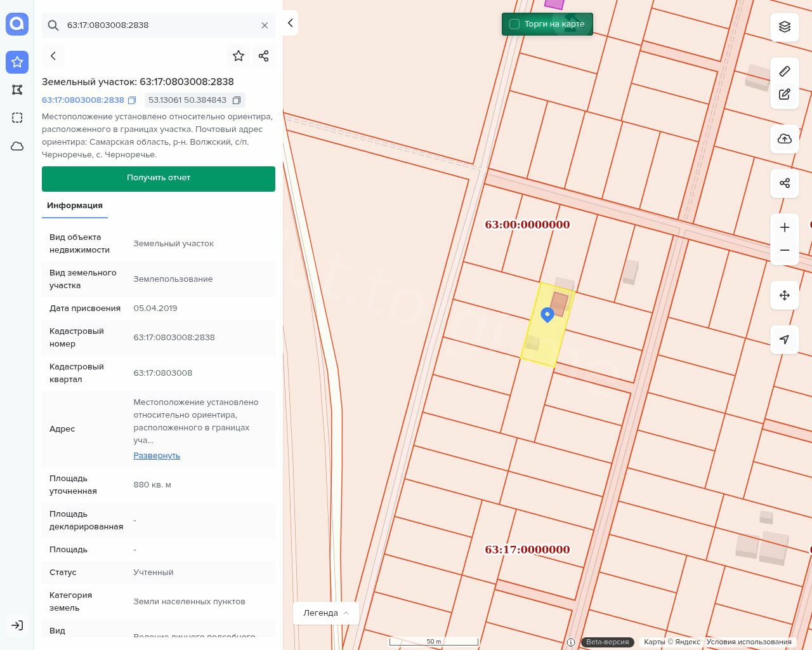812x650 pixels.
Task: Expand the Легенда panel
Action: click(x=326, y=613)
